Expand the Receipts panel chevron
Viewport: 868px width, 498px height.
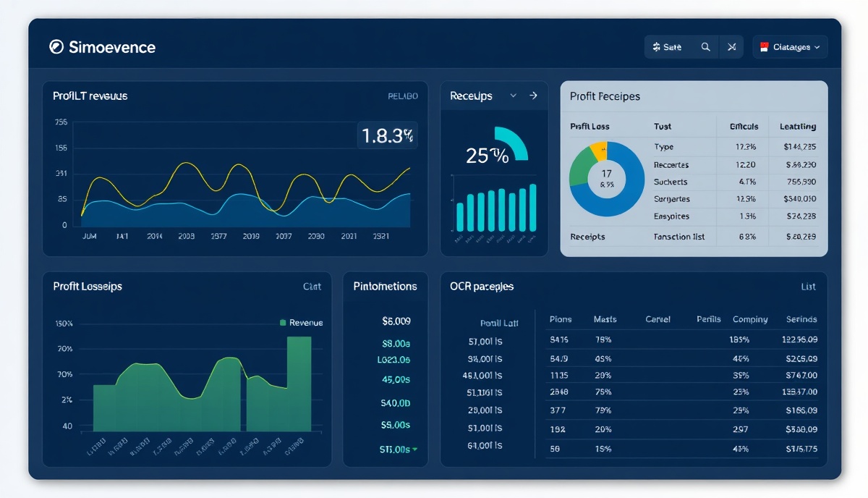pyautogui.click(x=514, y=96)
